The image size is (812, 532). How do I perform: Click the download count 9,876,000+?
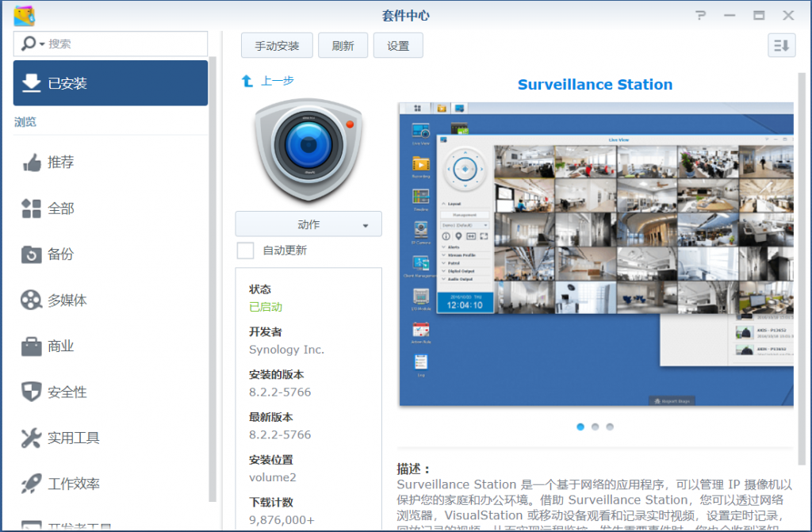coord(282,519)
